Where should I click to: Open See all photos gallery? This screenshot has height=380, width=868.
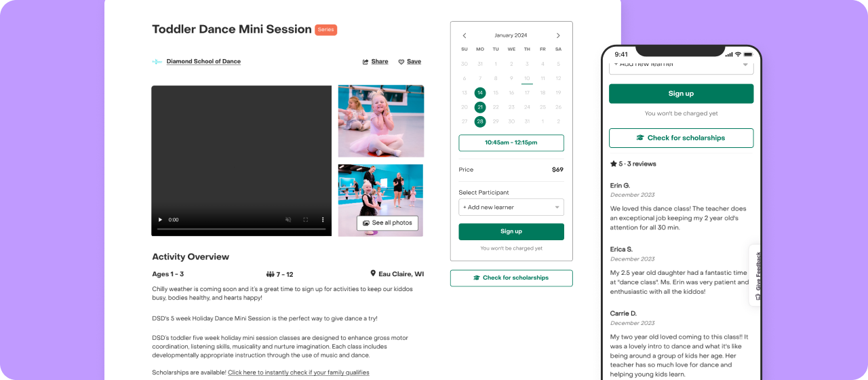[x=387, y=223]
